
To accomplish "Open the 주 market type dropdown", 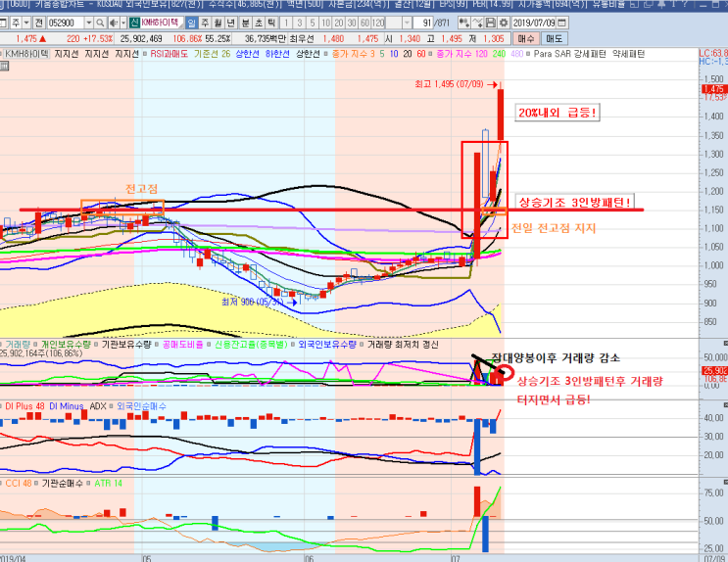I will [x=26, y=23].
